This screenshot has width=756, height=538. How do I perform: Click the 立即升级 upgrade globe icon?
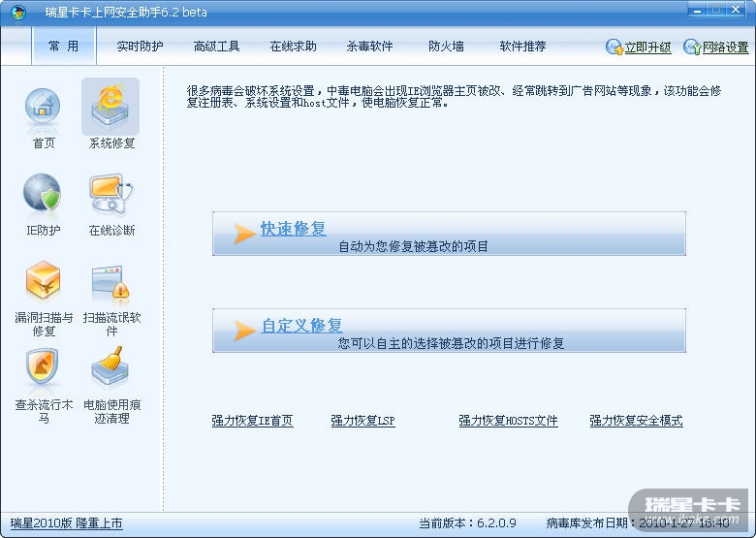(614, 47)
